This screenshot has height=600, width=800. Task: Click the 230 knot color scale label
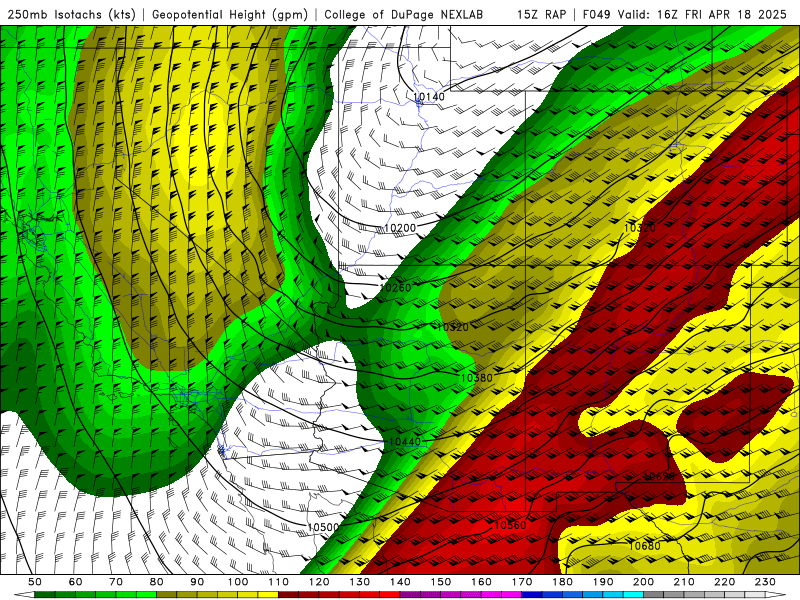point(765,582)
